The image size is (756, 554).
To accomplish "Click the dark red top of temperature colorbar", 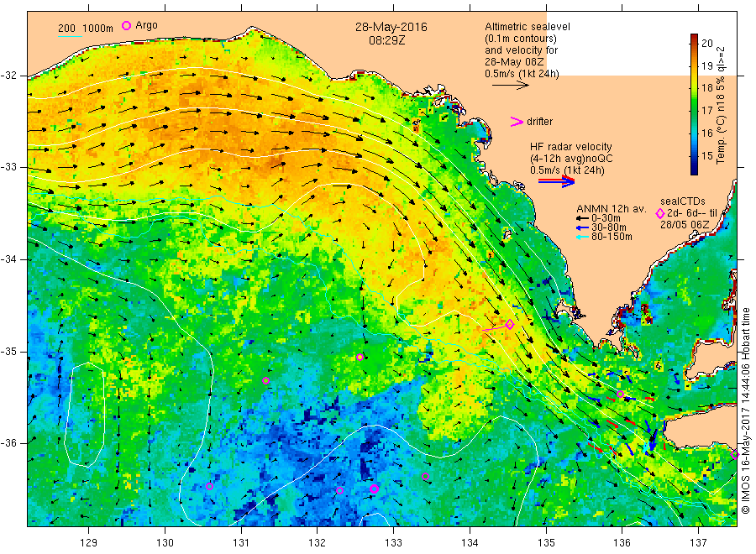I will coord(695,38).
